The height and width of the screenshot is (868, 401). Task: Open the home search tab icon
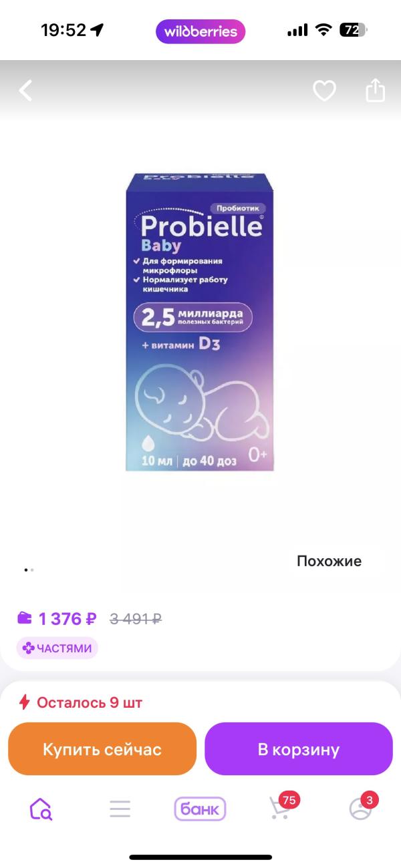40,809
